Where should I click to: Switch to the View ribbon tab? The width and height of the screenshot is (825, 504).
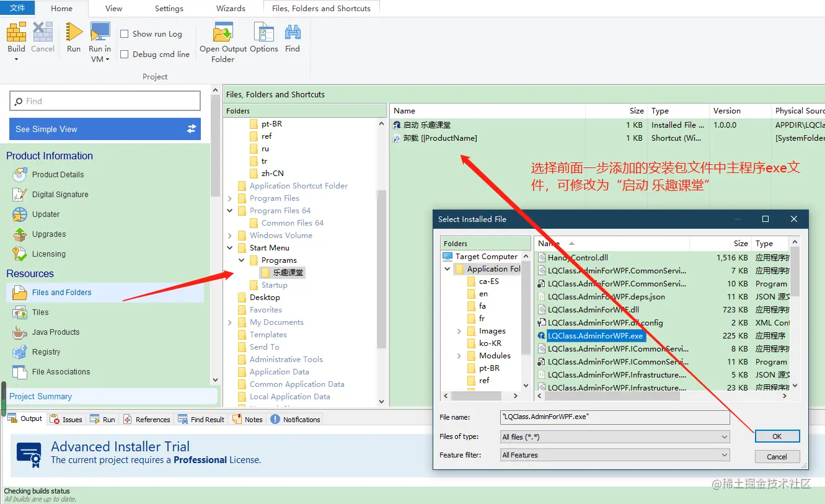[114, 9]
